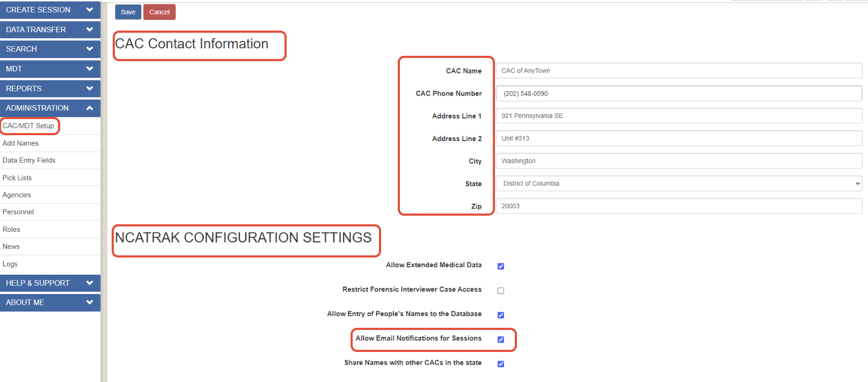Click the MDT menu label
Viewport: 868px width, 382px height.
14,69
